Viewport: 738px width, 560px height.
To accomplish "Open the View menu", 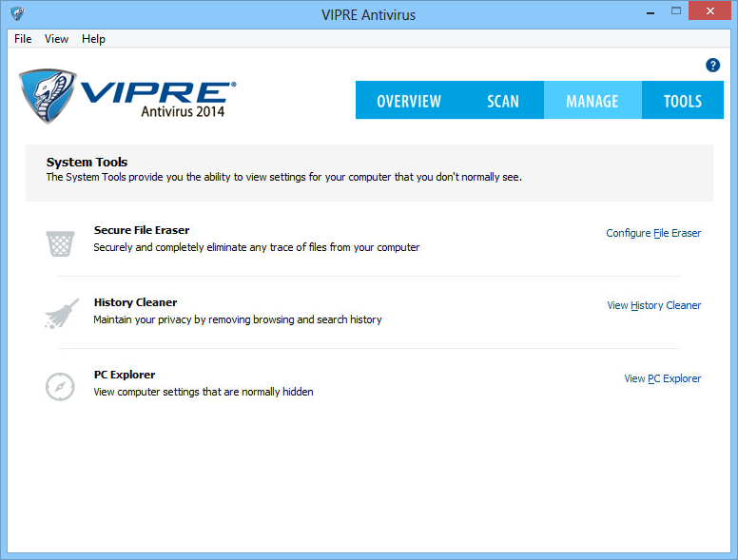I will (56, 39).
